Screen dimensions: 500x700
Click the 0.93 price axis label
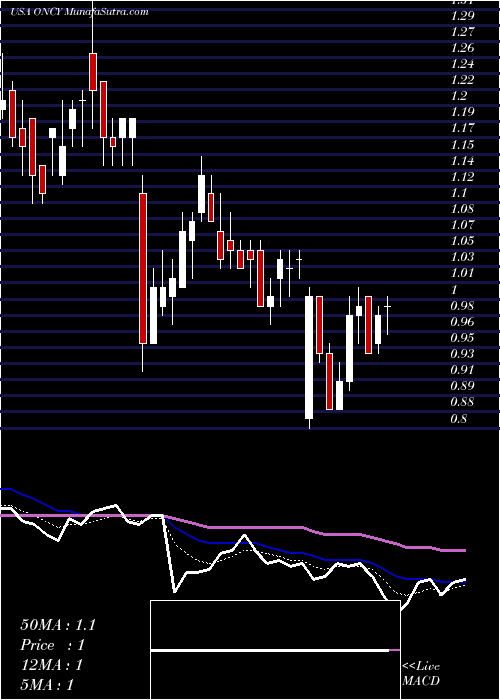462,354
